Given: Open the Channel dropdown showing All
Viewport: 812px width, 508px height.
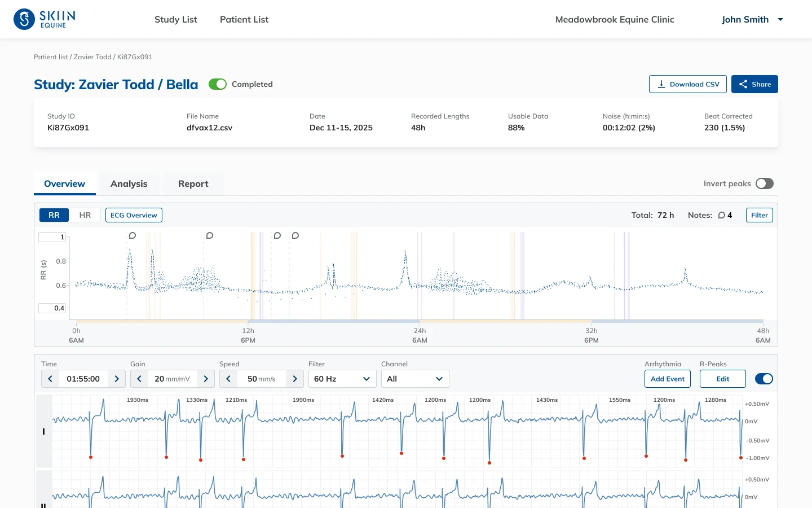Looking at the screenshot, I should tap(415, 379).
